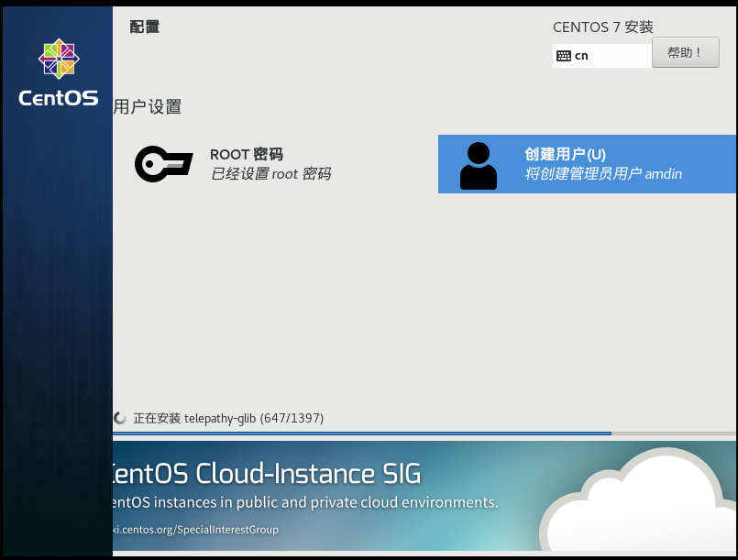Click 将创建管理员用户 amdin status text
The image size is (738, 560).
tap(603, 174)
